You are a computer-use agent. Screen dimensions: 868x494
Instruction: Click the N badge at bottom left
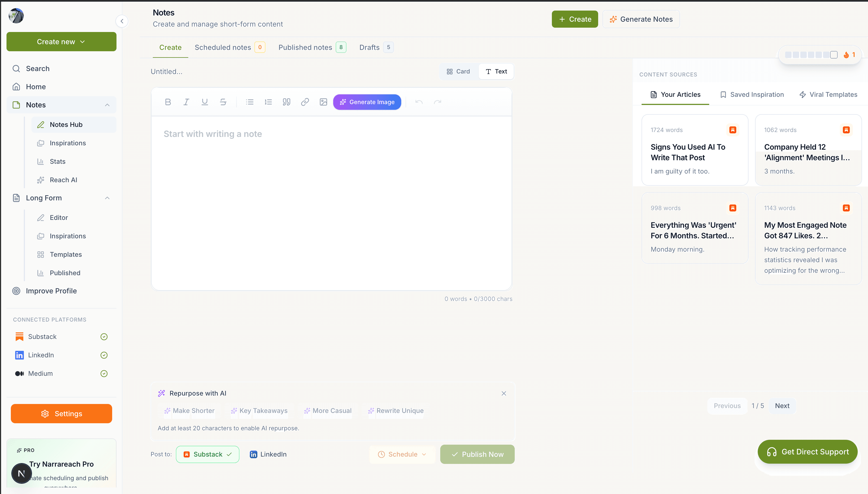[x=21, y=473]
